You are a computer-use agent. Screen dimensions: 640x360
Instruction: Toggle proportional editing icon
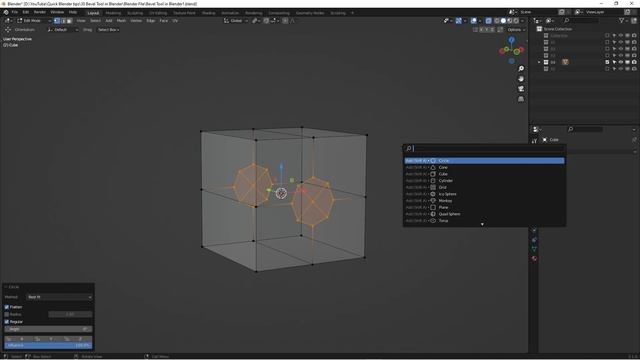click(285, 20)
